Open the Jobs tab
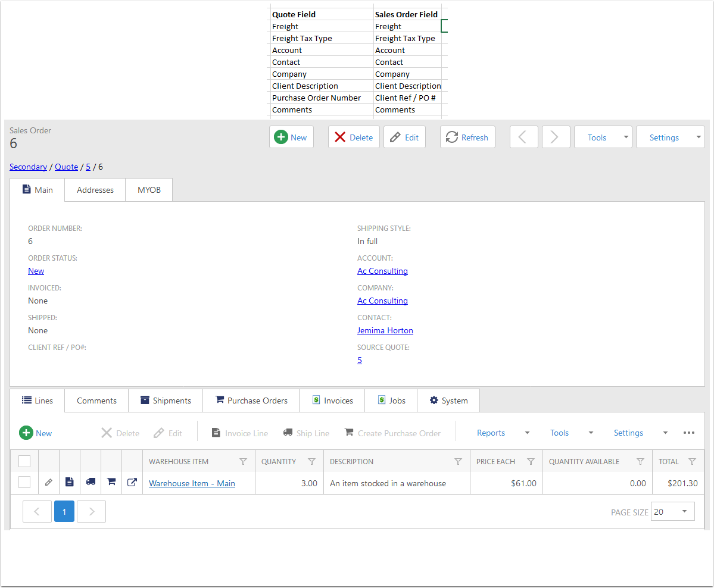This screenshot has width=714, height=588. pos(391,401)
